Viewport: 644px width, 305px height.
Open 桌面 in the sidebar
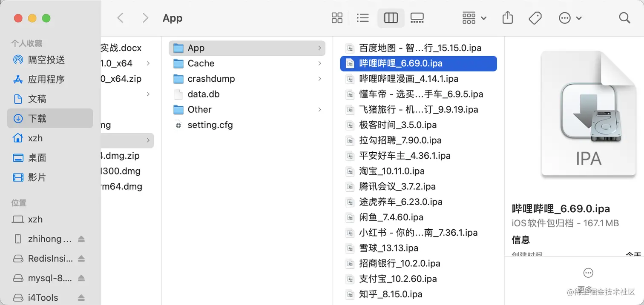pos(50,158)
